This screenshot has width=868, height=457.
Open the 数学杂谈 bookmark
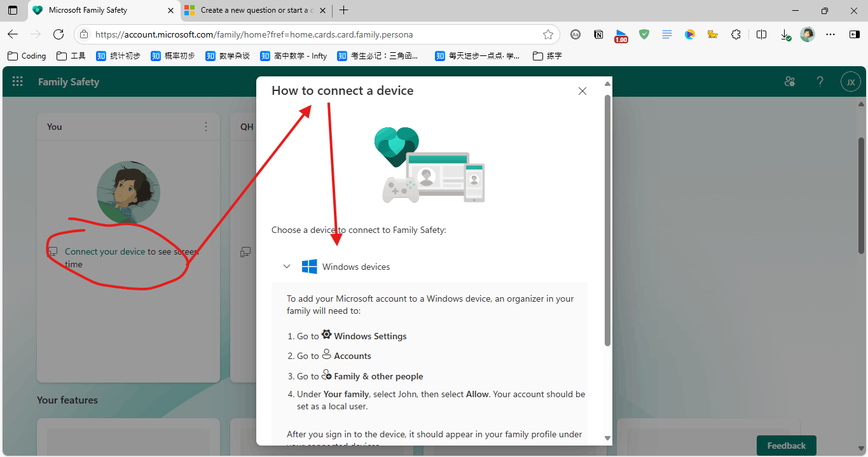click(x=228, y=56)
